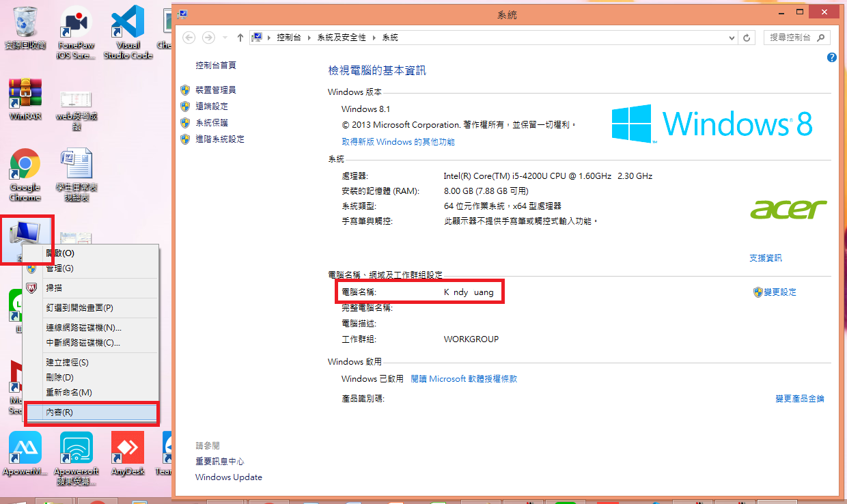The width and height of the screenshot is (847, 504).
Task: Select the Visual Studio Code desktop shortcut
Action: click(x=128, y=32)
